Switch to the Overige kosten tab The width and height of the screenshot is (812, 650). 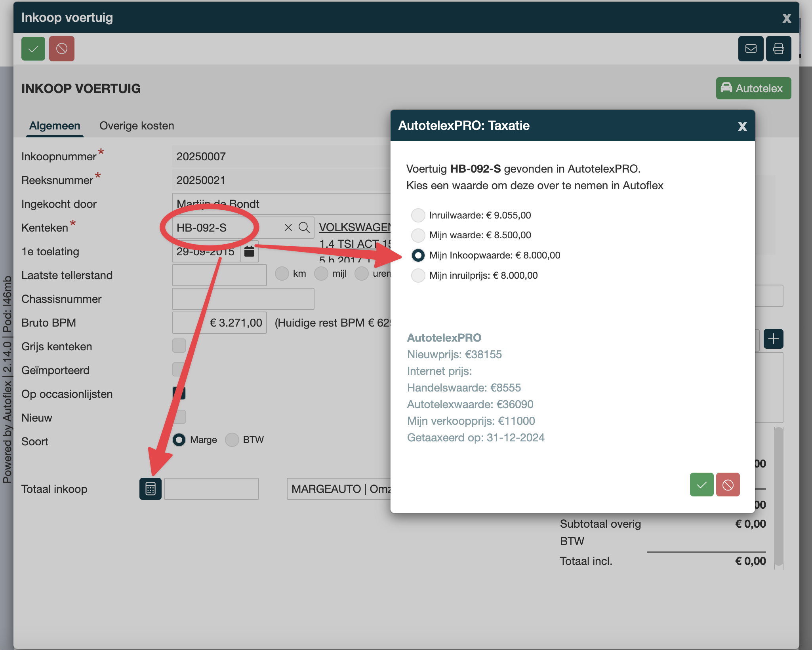tap(137, 126)
